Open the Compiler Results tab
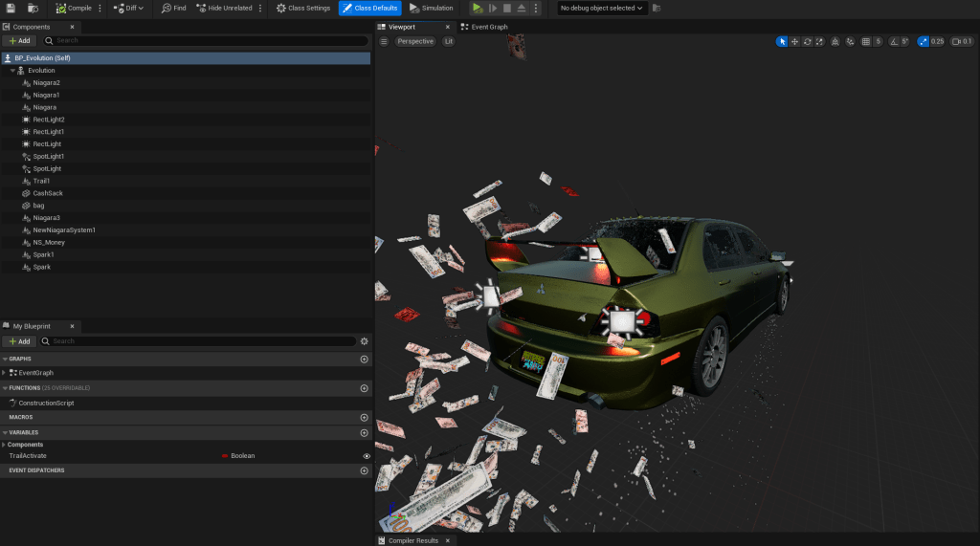The width and height of the screenshot is (980, 546). point(412,540)
